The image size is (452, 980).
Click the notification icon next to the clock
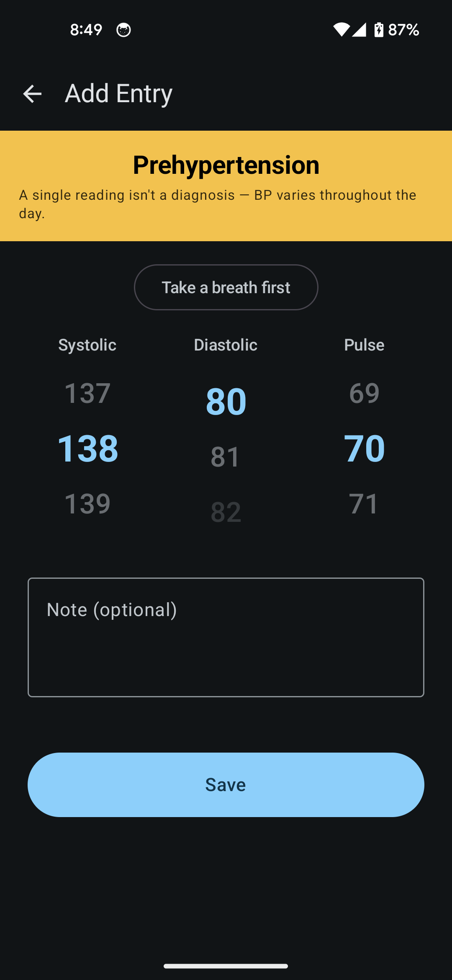[x=123, y=30]
